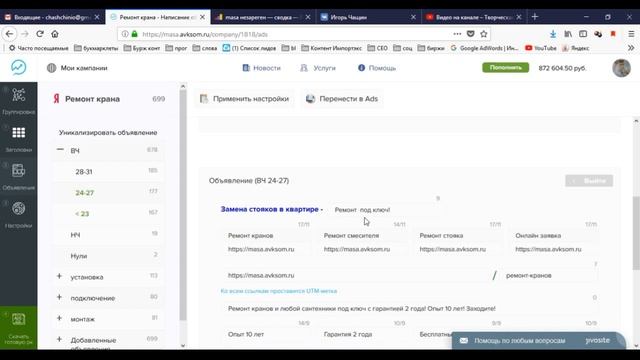Viewport: 640px width, 360px height.
Task: Click Уникализировать объявление
Action: coord(108,132)
